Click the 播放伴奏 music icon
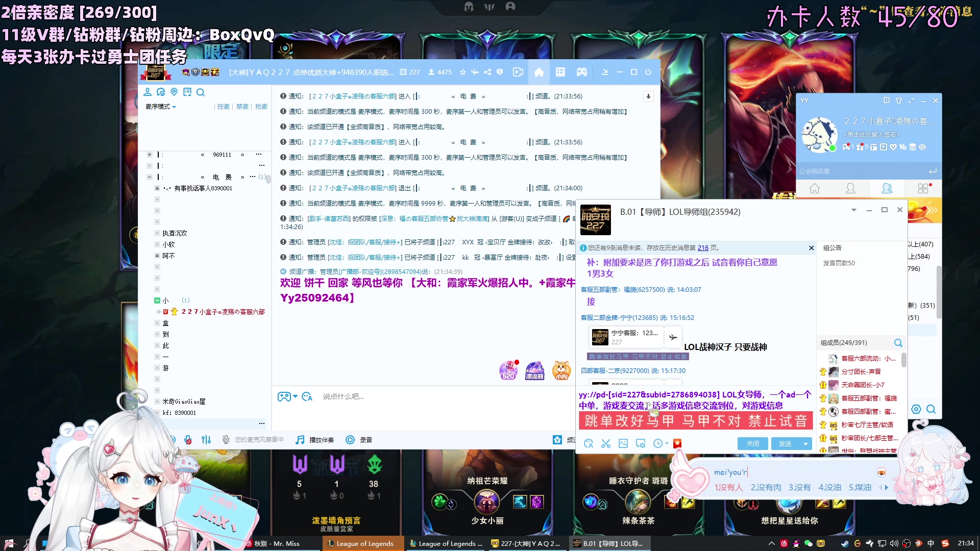This screenshot has width=980, height=551. pos(300,439)
